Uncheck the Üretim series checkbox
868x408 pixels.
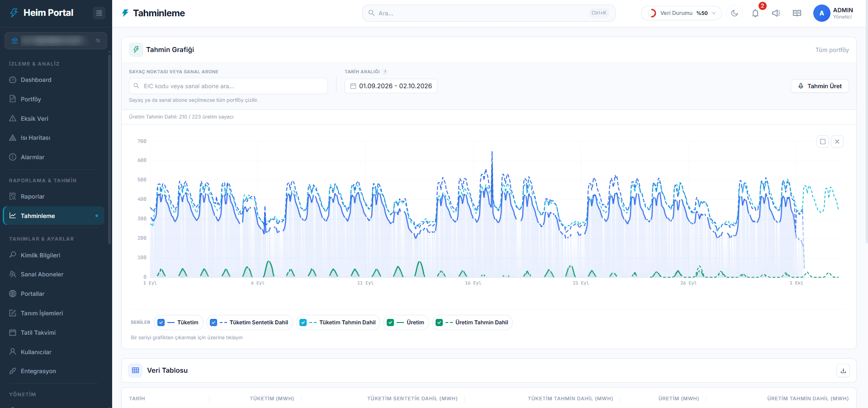(390, 323)
